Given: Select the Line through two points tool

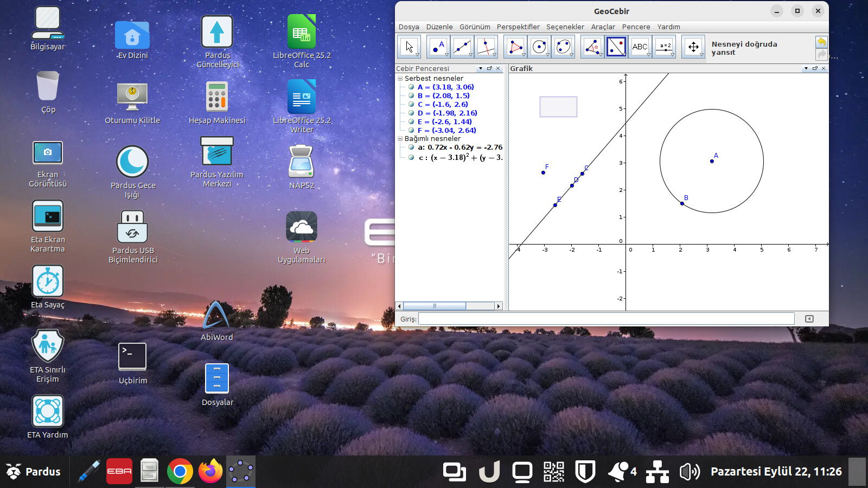Looking at the screenshot, I should (462, 47).
